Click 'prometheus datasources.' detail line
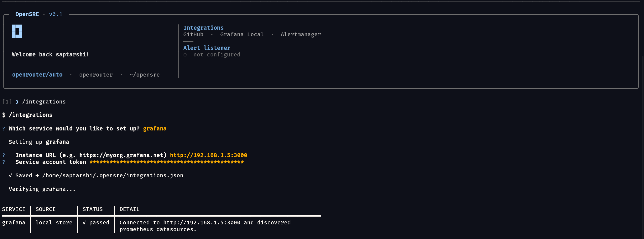Viewport: 644px width, 239px height. (158, 229)
